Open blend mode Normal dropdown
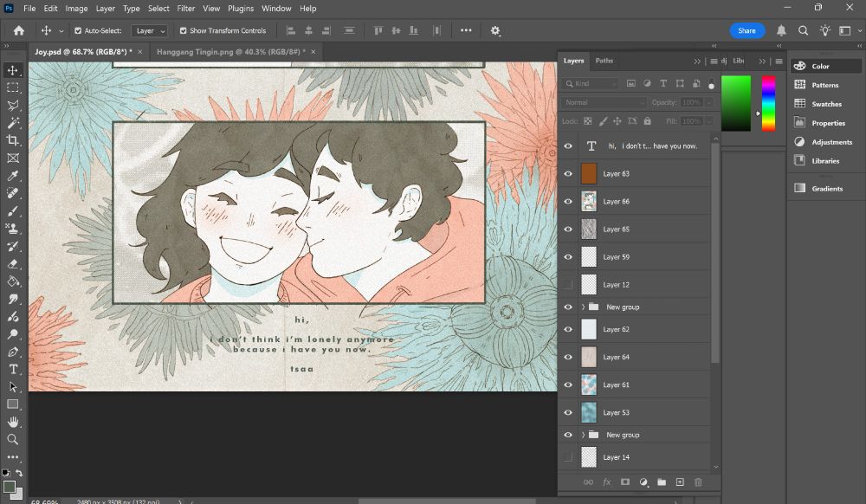 [604, 103]
